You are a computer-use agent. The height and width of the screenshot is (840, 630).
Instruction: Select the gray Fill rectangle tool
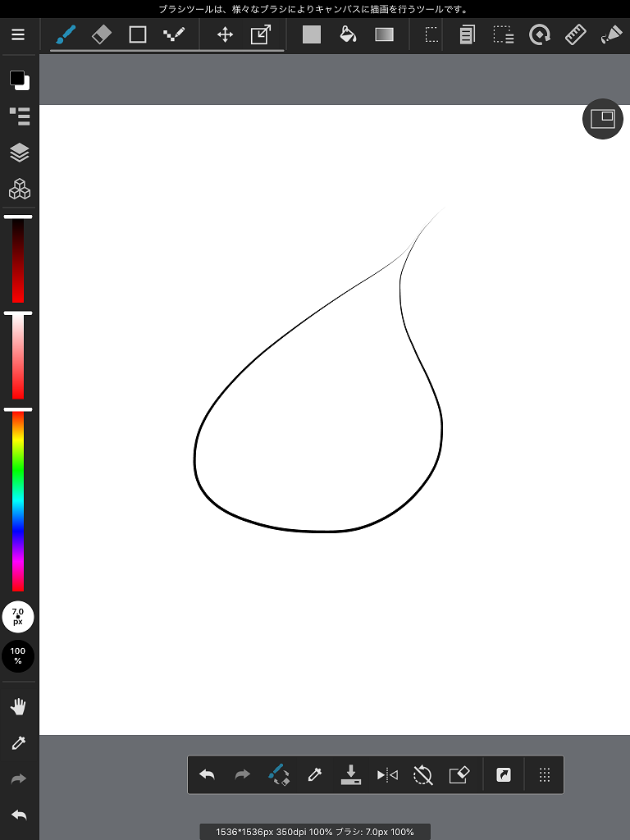point(311,34)
